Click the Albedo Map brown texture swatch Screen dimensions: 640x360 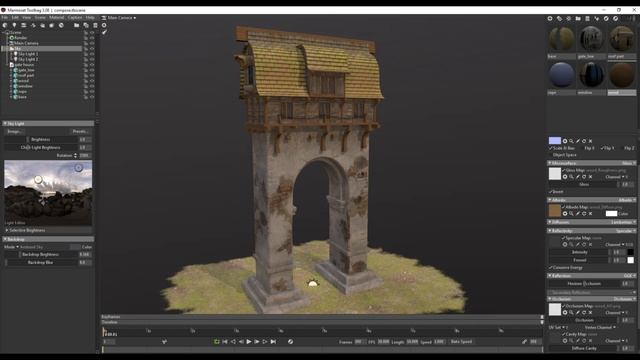click(555, 211)
